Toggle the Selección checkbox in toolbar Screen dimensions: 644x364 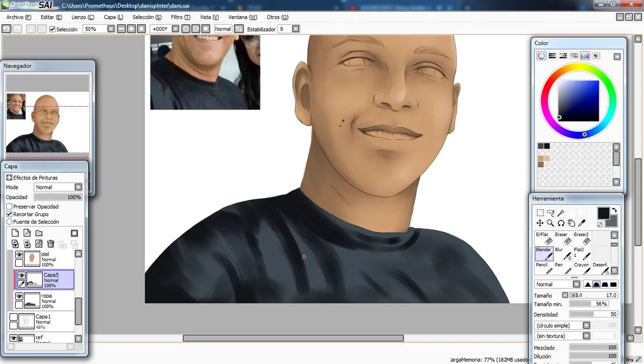pos(52,29)
